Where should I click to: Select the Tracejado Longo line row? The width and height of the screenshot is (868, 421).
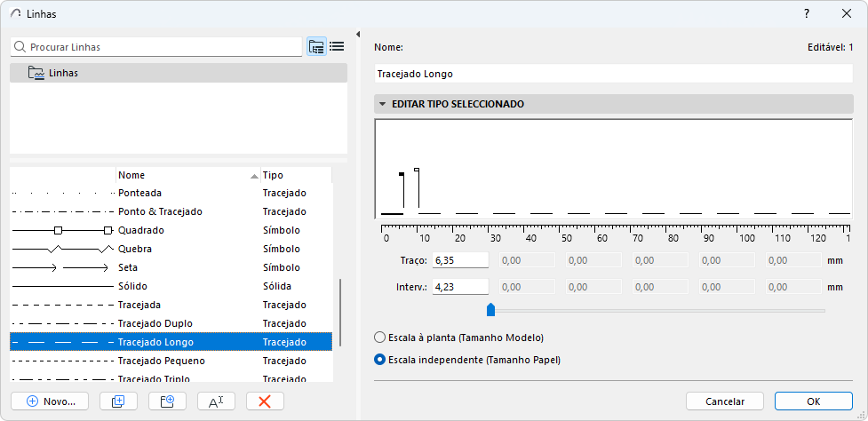pyautogui.click(x=171, y=343)
